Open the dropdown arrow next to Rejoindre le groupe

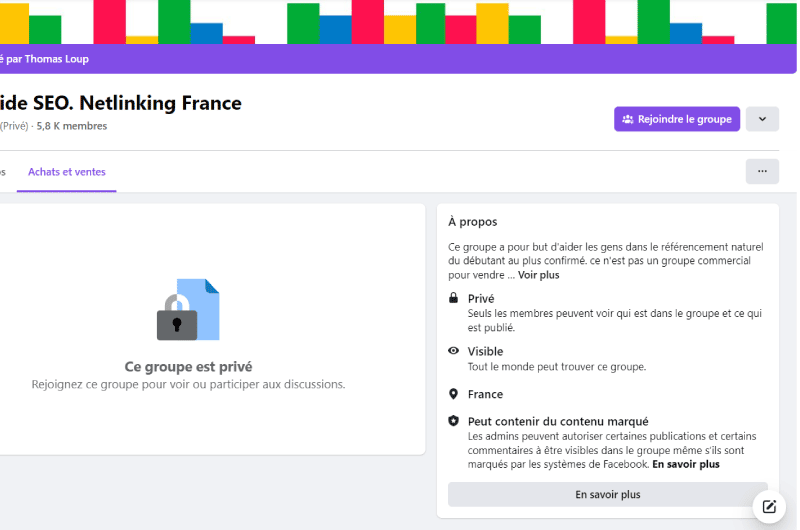tap(762, 119)
